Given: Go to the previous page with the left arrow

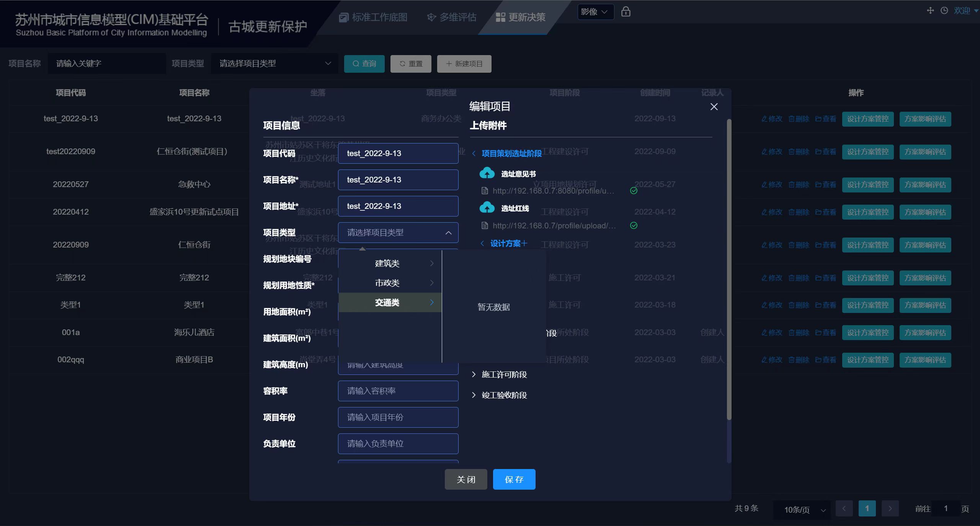Looking at the screenshot, I should pyautogui.click(x=844, y=509).
